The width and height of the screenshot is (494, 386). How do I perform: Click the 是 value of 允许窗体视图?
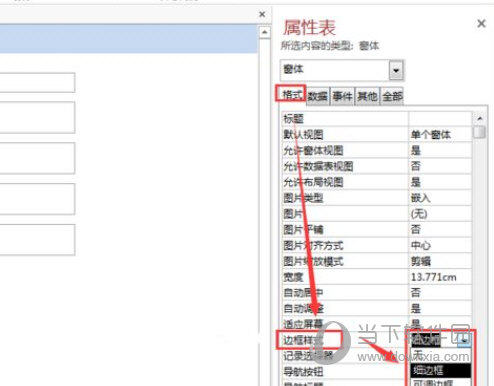[x=440, y=151]
